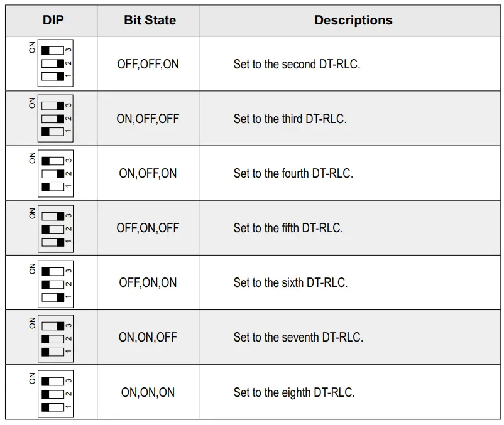The image size is (504, 425).
Task: Click the ON,OFF,ON bit state text
Action: point(148,173)
